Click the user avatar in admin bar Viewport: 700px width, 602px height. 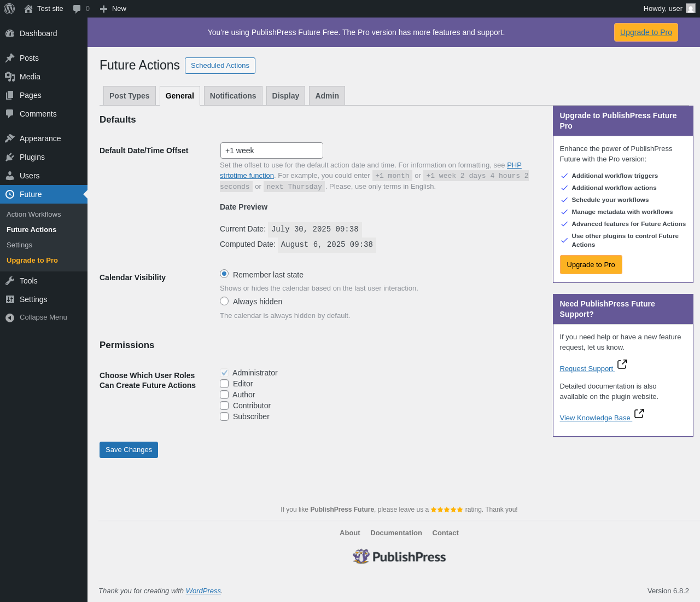click(x=691, y=9)
